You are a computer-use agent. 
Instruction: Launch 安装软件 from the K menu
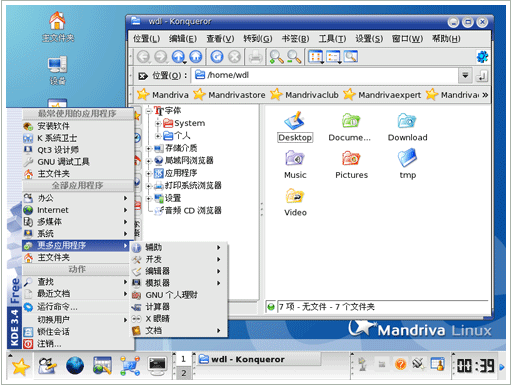[78, 126]
